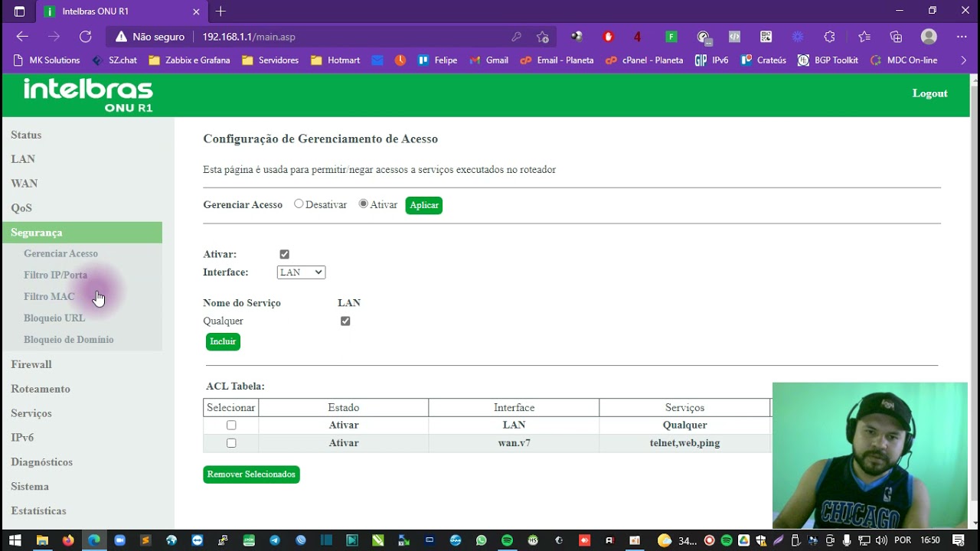
Task: Toggle the Ativar checkbox
Action: [x=285, y=254]
